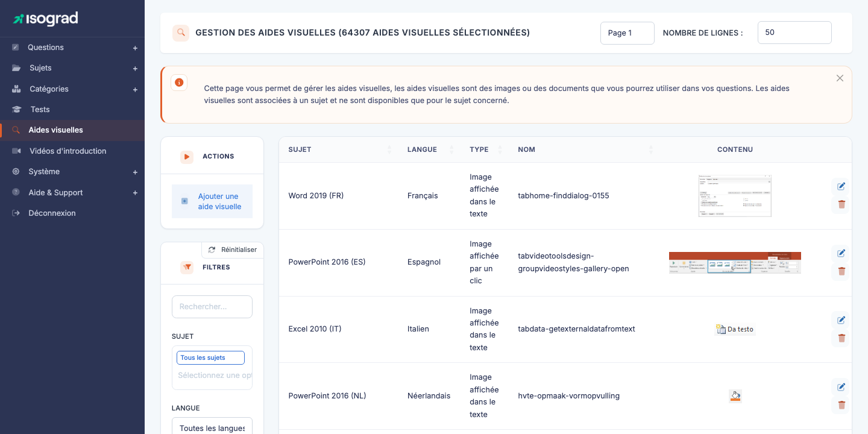
Task: Open the paint bucket vormopvulling thumbnail
Action: pos(735,396)
